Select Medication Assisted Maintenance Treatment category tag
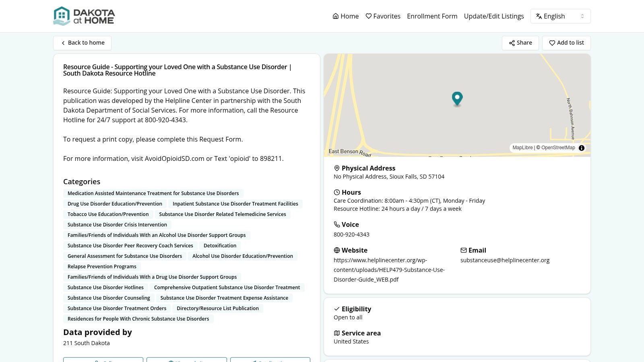This screenshot has width=644, height=362. pos(153,193)
